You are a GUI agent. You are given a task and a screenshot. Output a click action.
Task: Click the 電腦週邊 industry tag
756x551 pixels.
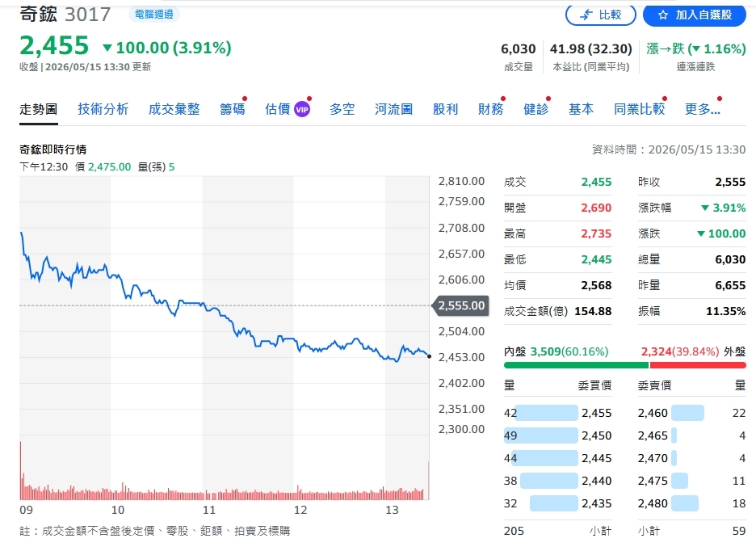[x=153, y=15]
